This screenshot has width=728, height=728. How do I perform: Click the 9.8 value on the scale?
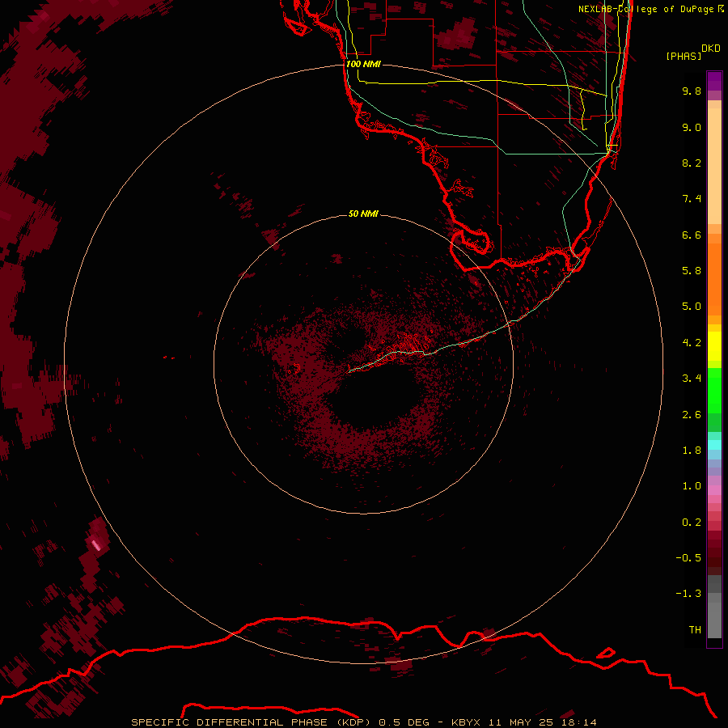(692, 91)
